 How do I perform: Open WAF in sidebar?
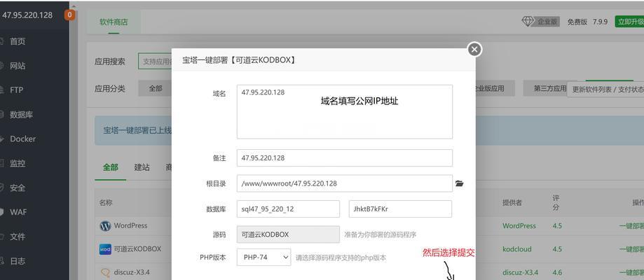point(18,212)
